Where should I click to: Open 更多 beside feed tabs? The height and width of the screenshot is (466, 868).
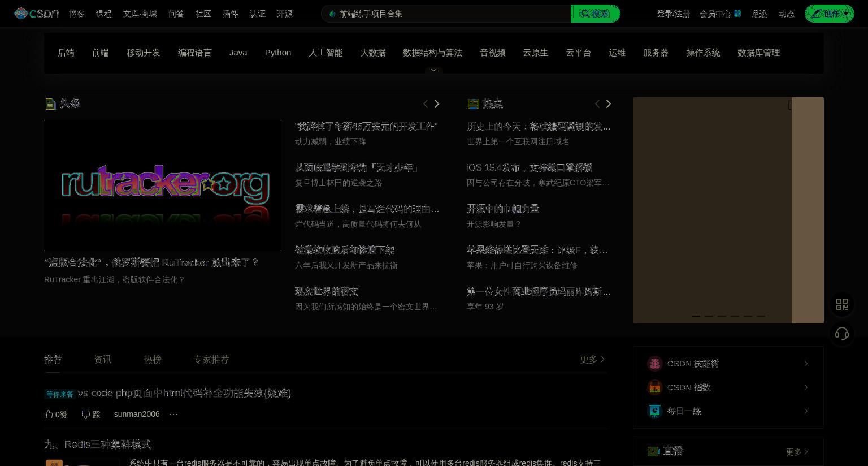click(x=592, y=359)
